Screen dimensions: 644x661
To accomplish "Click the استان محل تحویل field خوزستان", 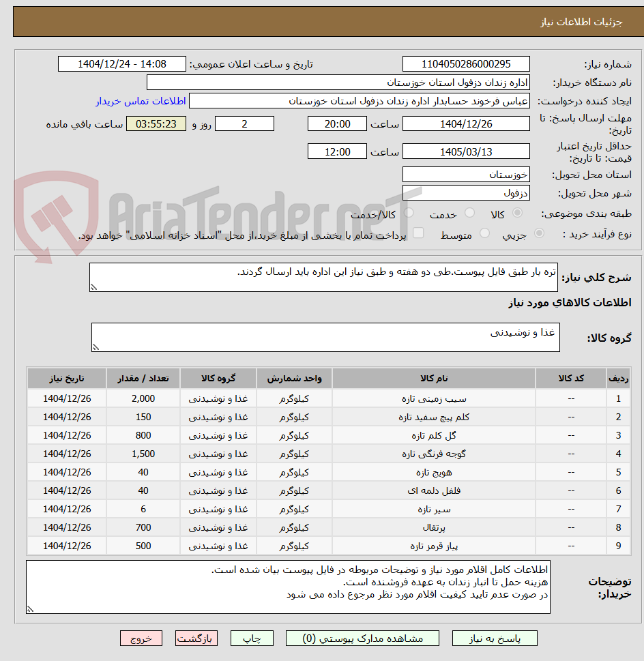I will pyautogui.click(x=466, y=175).
